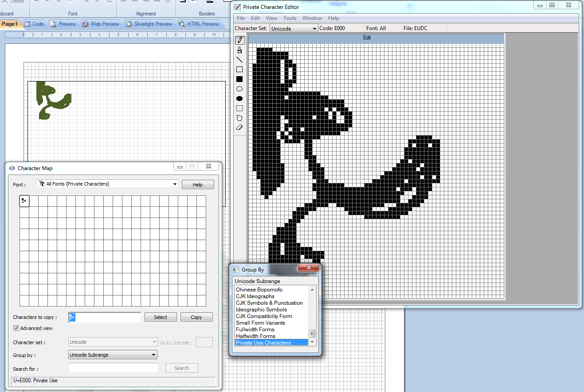Switch to the Preview tab
The width and height of the screenshot is (584, 392).
pos(63,24)
